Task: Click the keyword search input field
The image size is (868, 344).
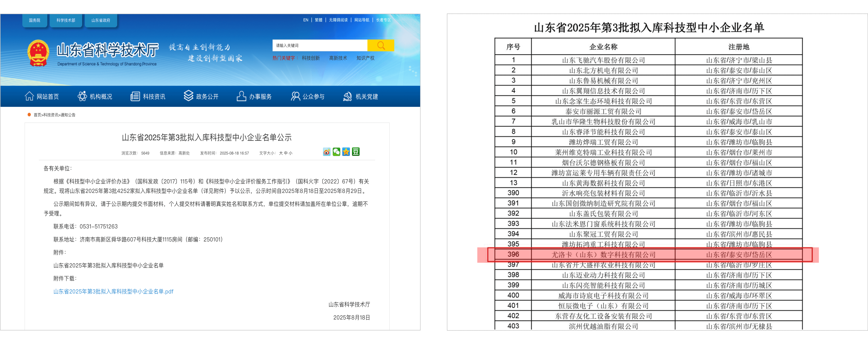Action: (x=319, y=45)
